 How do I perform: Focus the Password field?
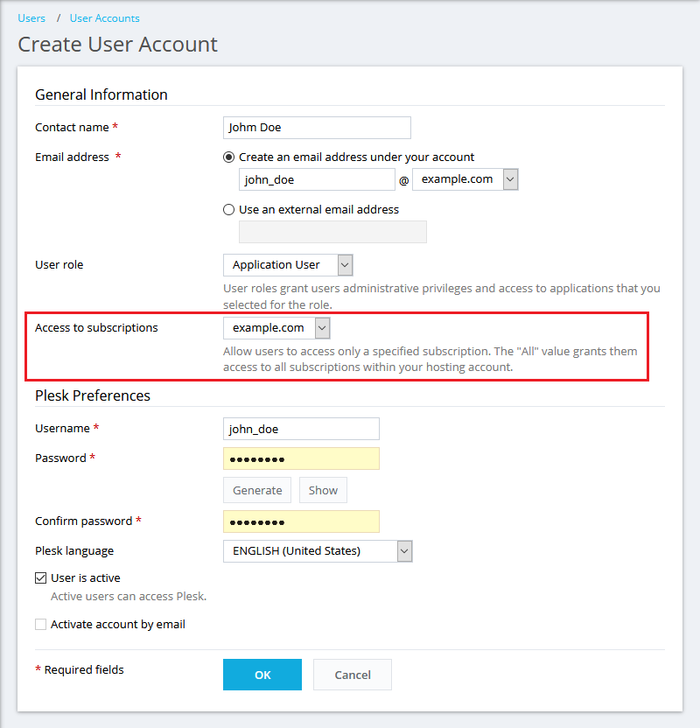pyautogui.click(x=301, y=458)
